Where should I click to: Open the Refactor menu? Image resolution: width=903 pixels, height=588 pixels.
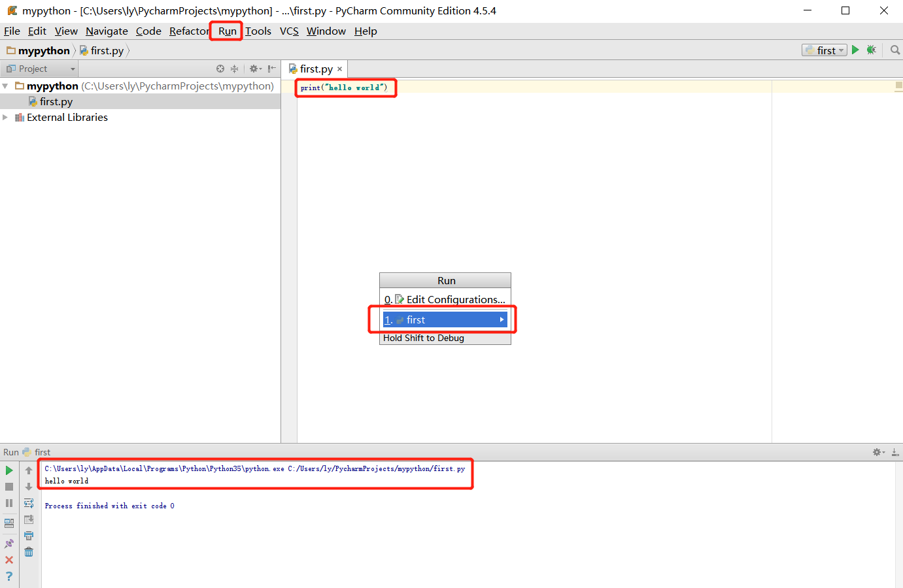point(189,31)
